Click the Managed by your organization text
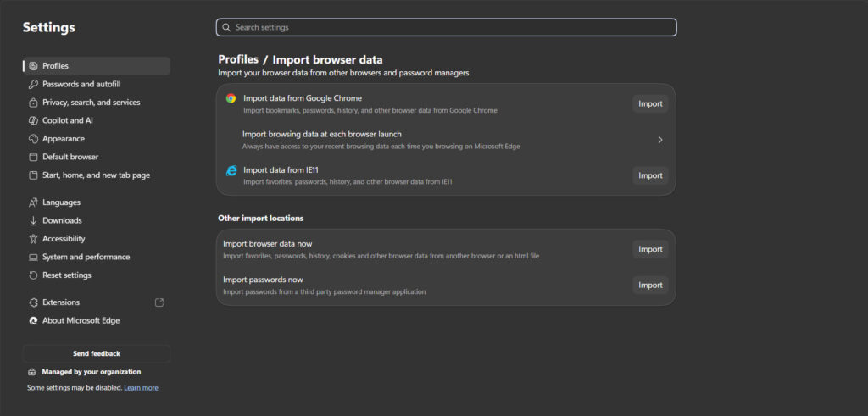This screenshot has width=868, height=416. (x=92, y=372)
